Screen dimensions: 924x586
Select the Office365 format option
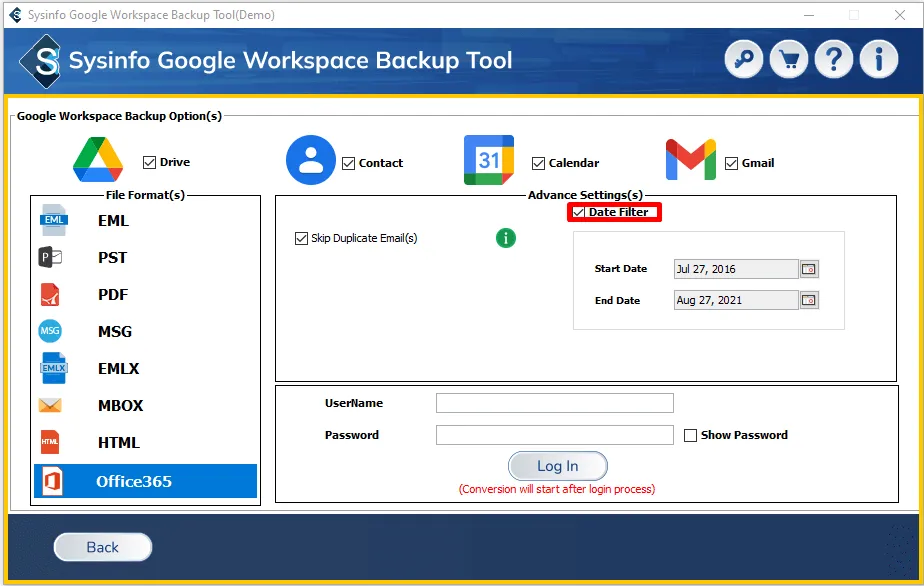click(x=134, y=482)
